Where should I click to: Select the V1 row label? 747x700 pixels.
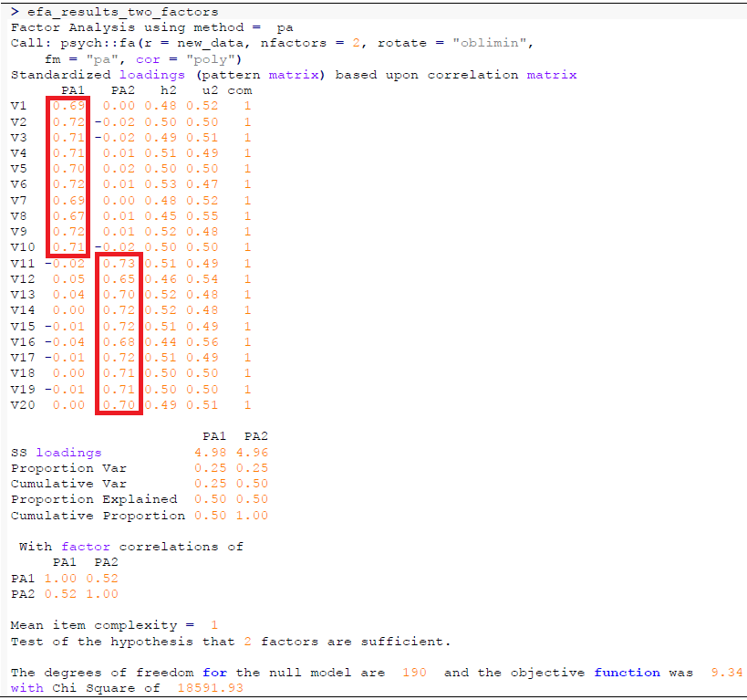coord(18,106)
